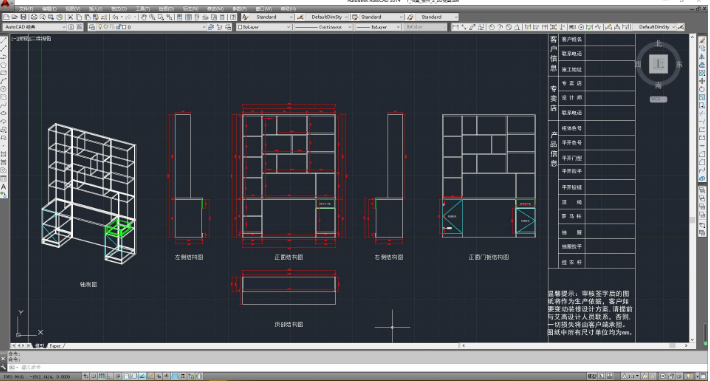Open DefaultDimSty dropdown in styles toolbar
The image size is (710, 381).
[327, 17]
